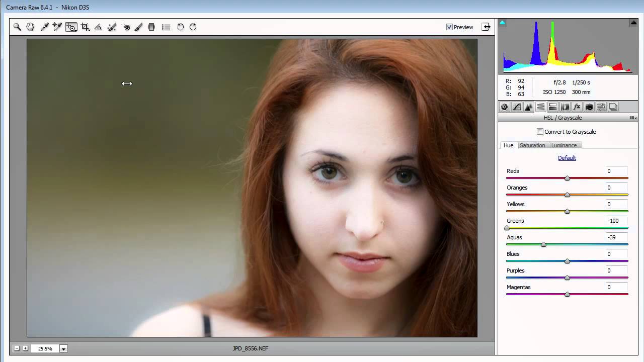Open the Split Toning panel

point(552,107)
